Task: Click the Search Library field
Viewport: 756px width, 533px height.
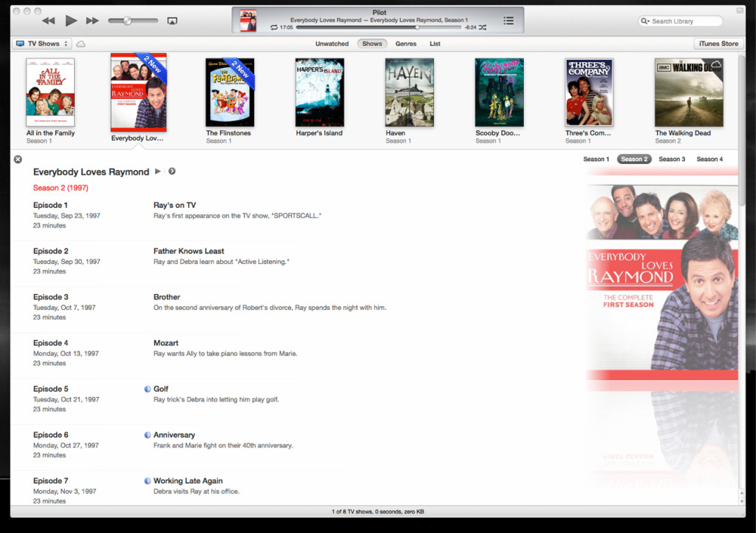Action: click(681, 21)
